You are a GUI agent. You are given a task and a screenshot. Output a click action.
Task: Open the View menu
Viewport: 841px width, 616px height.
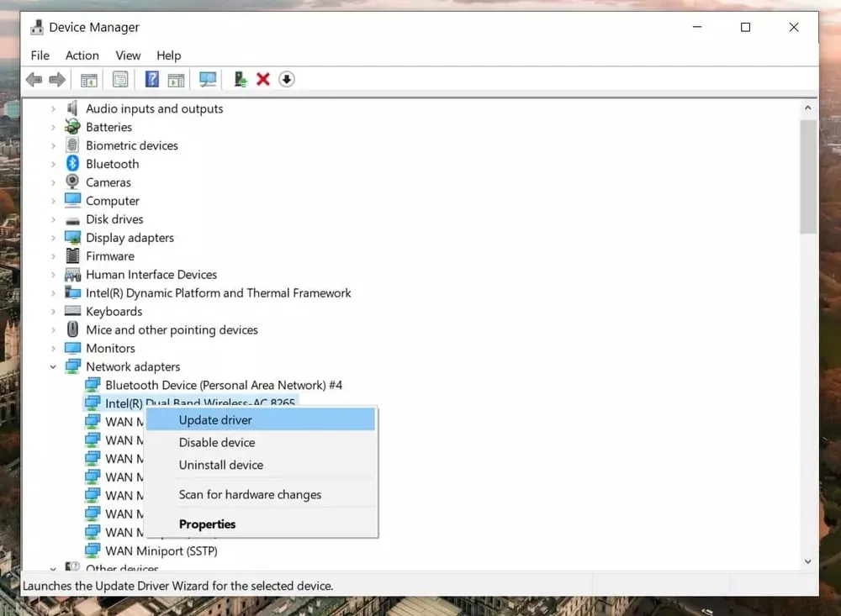click(128, 55)
